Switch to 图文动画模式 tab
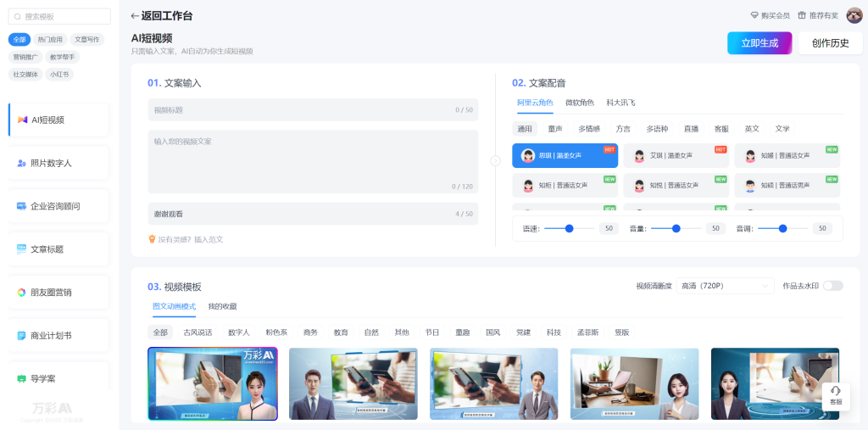 pos(174,306)
